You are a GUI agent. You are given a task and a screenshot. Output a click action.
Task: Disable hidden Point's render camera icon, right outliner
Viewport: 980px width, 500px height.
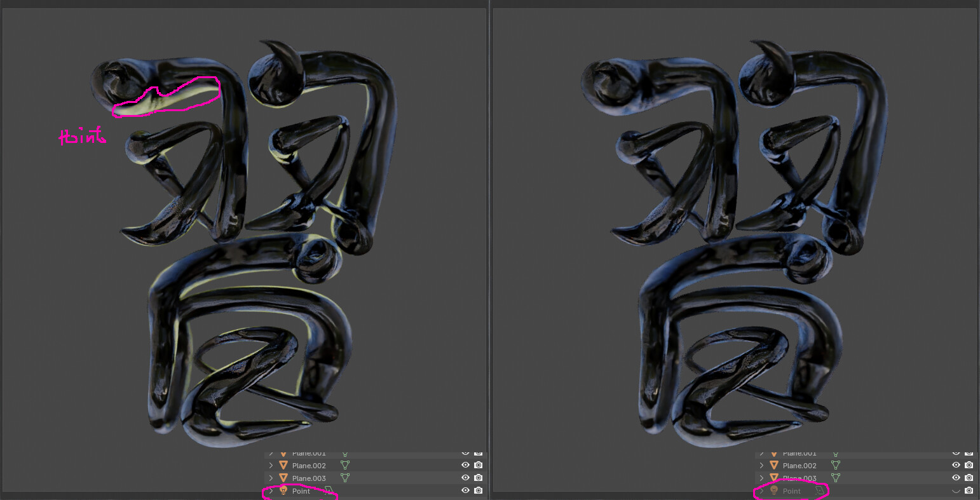(x=969, y=490)
